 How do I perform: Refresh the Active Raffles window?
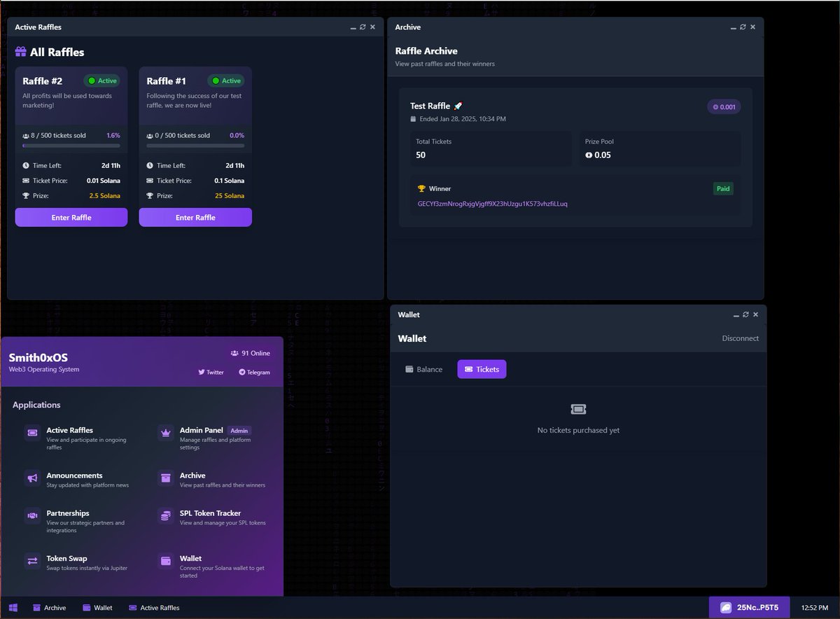click(363, 27)
